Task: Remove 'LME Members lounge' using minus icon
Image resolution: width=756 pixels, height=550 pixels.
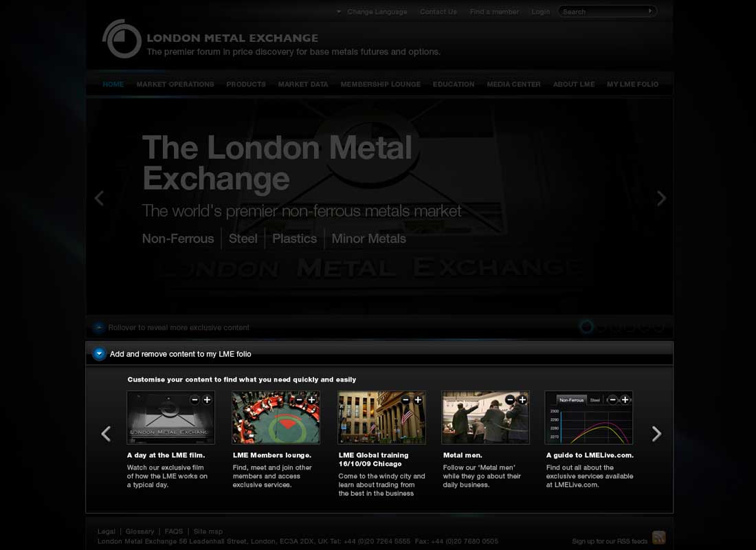Action: pos(300,399)
